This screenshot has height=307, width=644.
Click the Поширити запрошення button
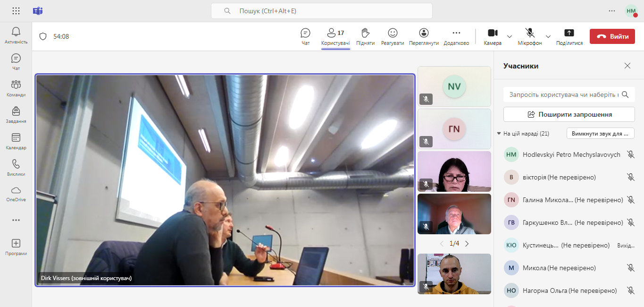pyautogui.click(x=569, y=114)
